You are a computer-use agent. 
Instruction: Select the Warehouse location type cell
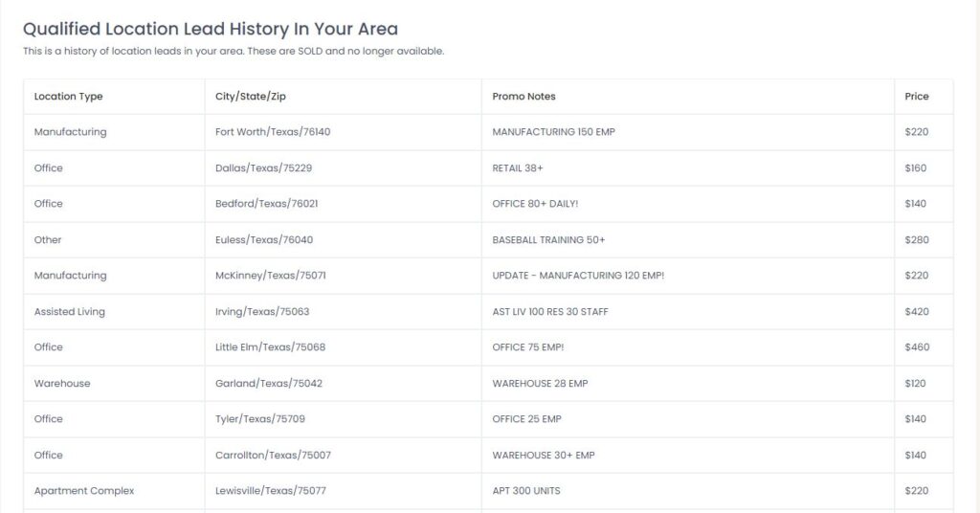click(62, 384)
